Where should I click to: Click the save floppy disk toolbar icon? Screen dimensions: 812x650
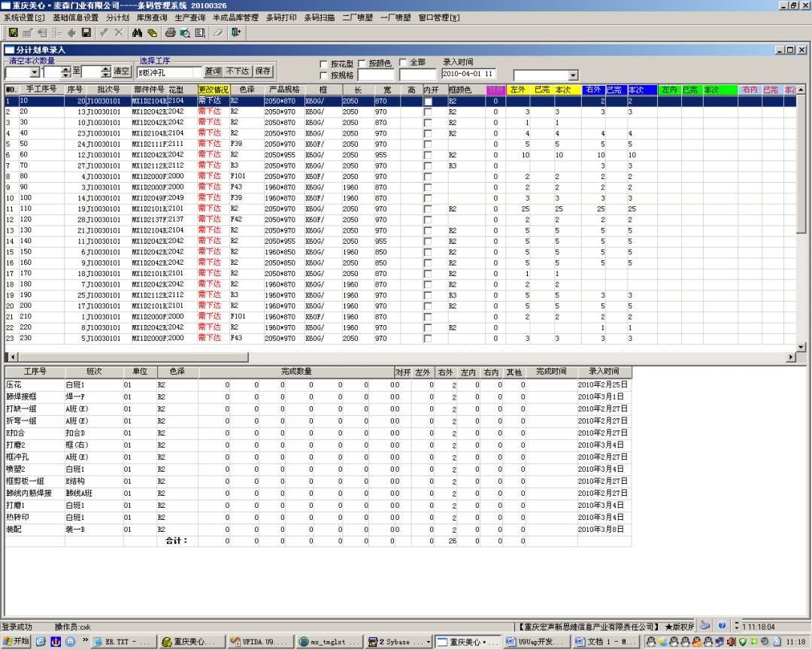click(86, 32)
